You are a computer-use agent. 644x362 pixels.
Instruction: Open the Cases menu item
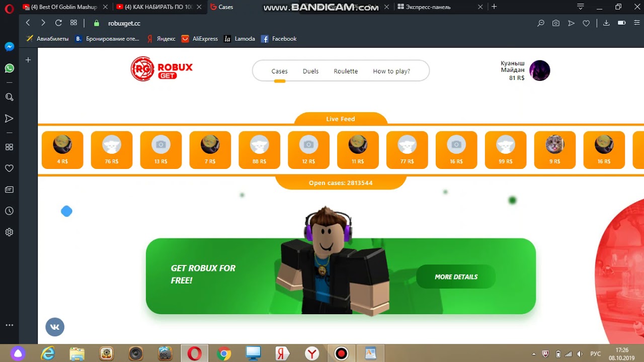point(279,71)
